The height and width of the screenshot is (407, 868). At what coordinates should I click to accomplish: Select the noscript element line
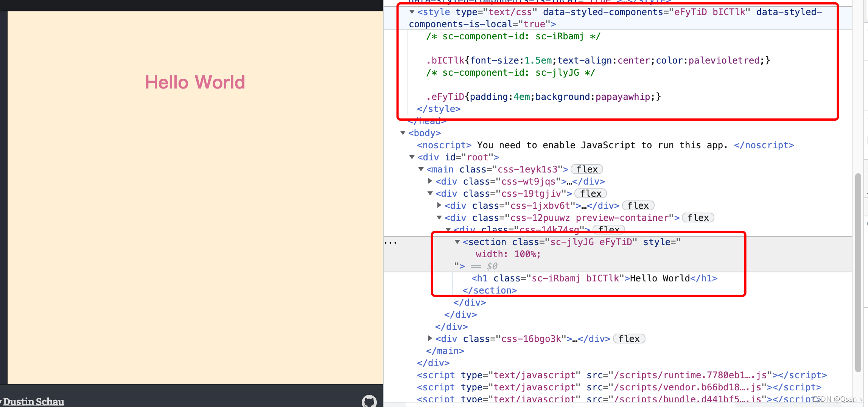click(605, 145)
